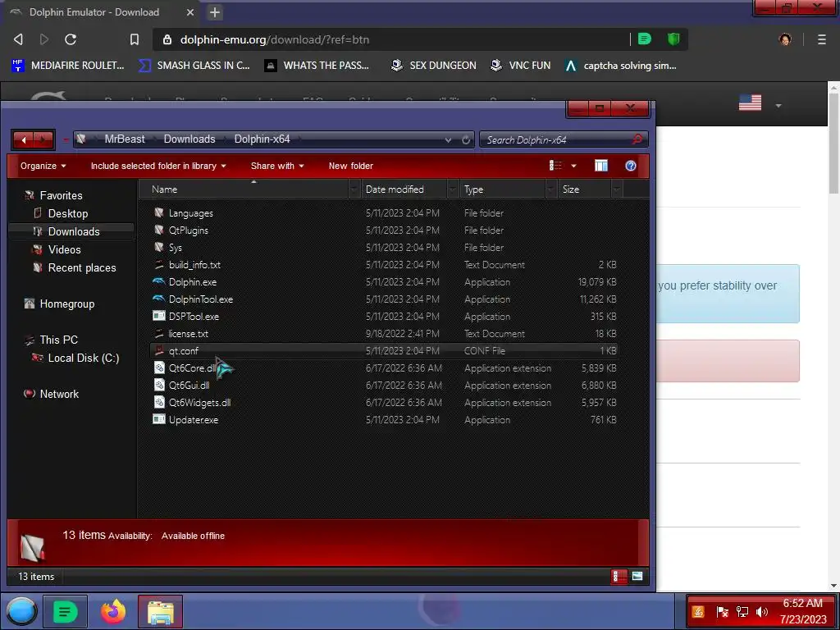Open the Name column filter dropdown
Image resolution: width=840 pixels, height=630 pixels.
[354, 189]
